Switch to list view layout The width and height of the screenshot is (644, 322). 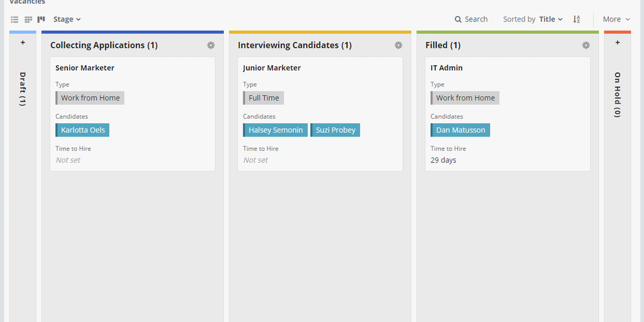[x=14, y=19]
